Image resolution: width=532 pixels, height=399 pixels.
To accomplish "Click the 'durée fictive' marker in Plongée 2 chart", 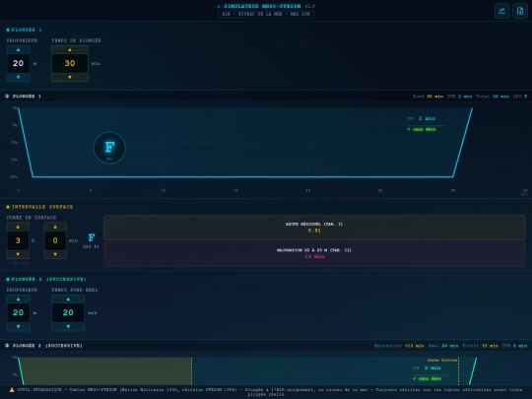I will tap(442, 360).
